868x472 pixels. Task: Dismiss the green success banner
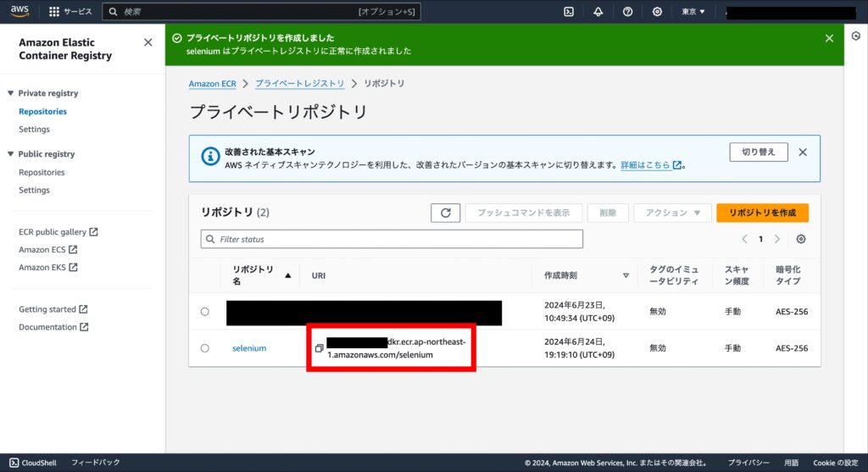pos(829,38)
